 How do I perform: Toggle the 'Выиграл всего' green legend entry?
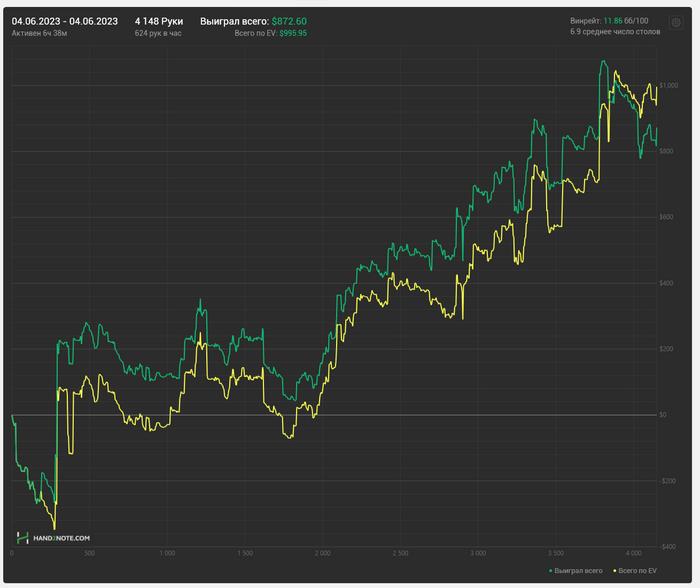[x=576, y=571]
